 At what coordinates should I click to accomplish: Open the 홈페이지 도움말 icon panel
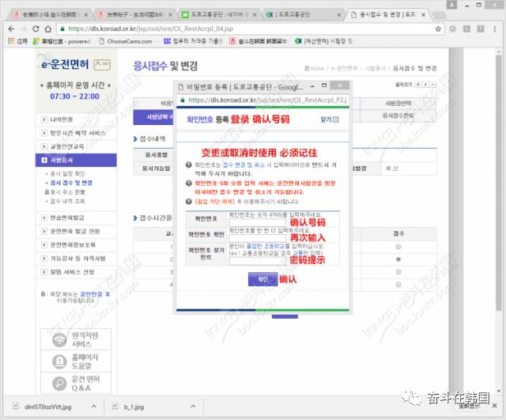(x=76, y=361)
